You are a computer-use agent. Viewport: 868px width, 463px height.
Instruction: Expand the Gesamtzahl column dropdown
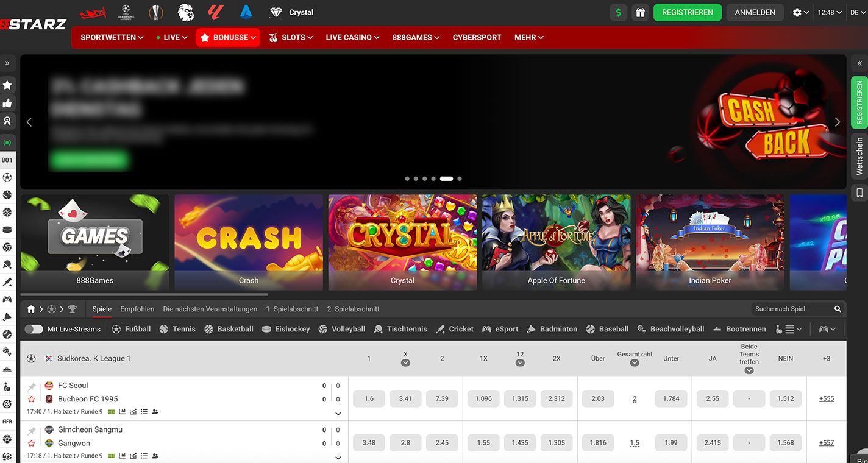pyautogui.click(x=634, y=363)
